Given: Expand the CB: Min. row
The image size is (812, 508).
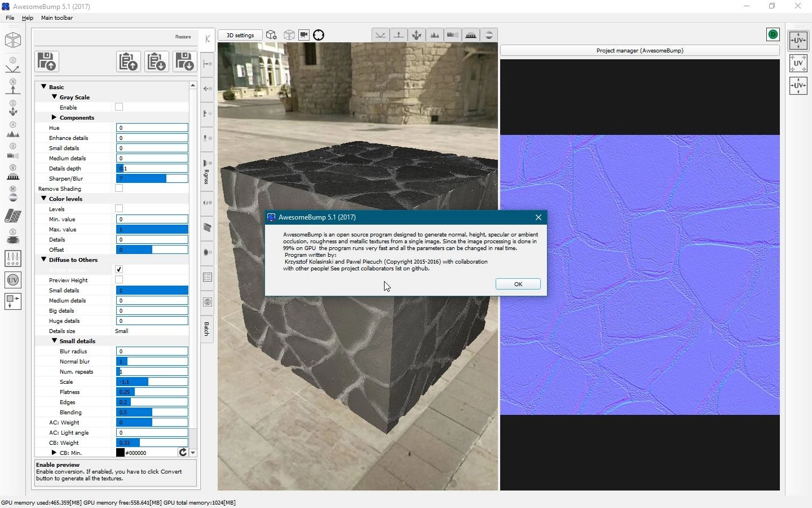Looking at the screenshot, I should coord(54,452).
